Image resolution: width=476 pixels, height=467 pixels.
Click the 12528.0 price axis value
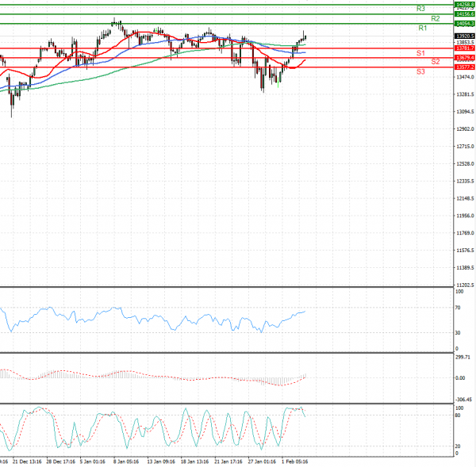click(x=465, y=164)
